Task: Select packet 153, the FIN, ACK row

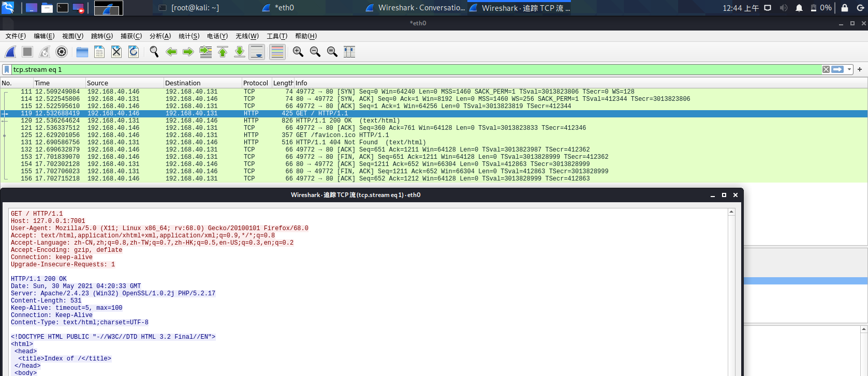Action: pos(434,157)
